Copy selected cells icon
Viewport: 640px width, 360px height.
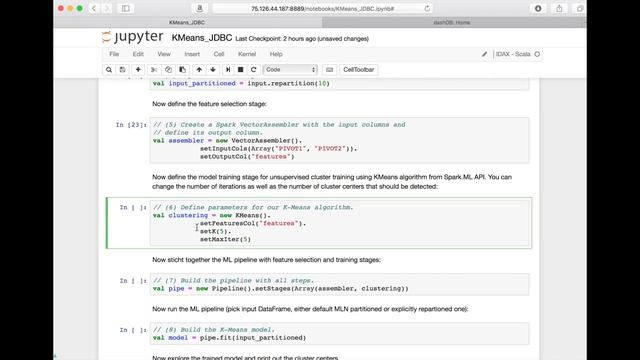tap(168, 70)
